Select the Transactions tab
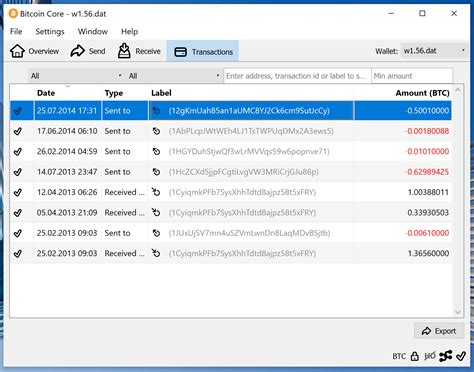This screenshot has height=372, width=474. coord(203,52)
